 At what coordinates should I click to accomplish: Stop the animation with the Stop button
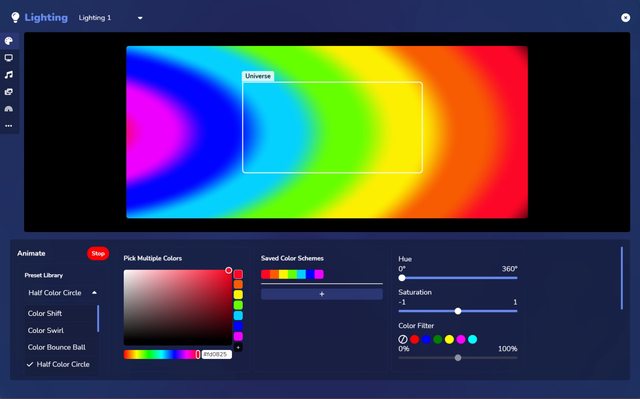pos(98,253)
